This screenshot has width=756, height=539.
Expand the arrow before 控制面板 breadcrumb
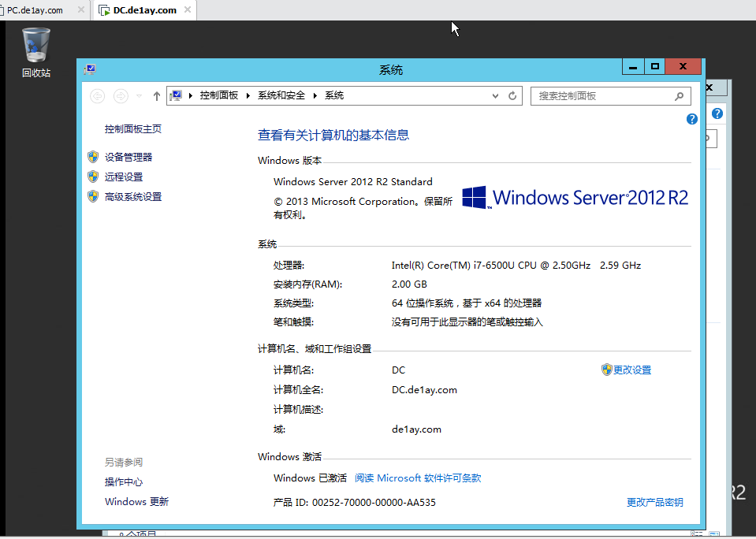(191, 95)
